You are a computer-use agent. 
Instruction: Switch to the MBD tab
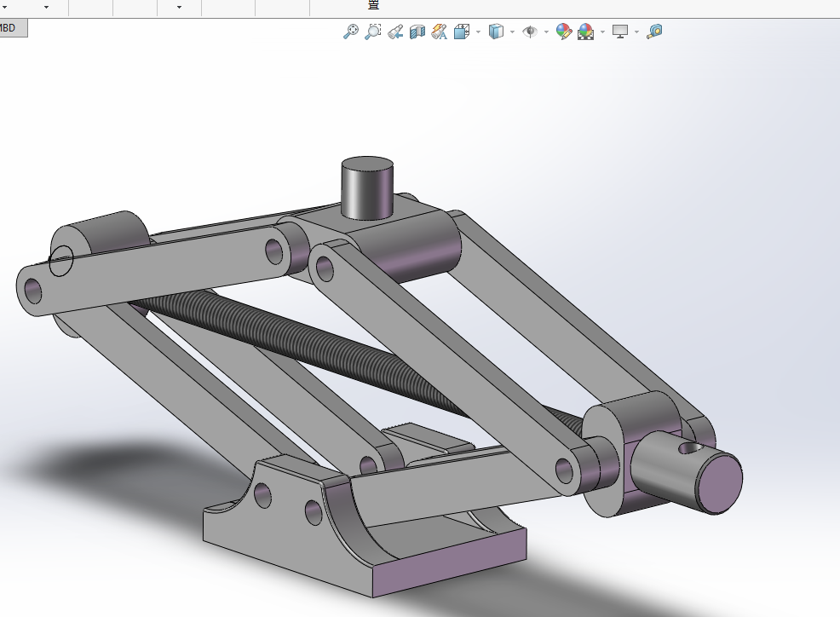pos(10,27)
